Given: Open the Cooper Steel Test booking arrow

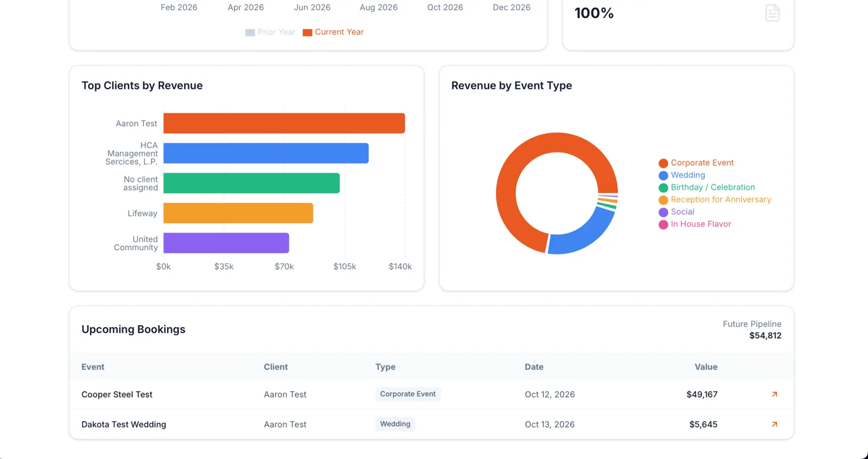Looking at the screenshot, I should pyautogui.click(x=774, y=394).
